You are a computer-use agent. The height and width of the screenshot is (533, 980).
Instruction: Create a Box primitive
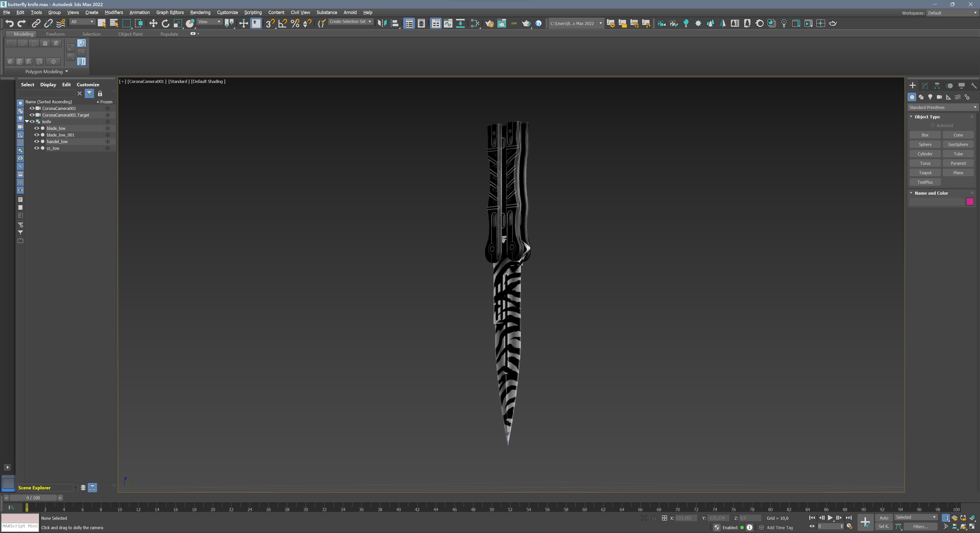(925, 135)
